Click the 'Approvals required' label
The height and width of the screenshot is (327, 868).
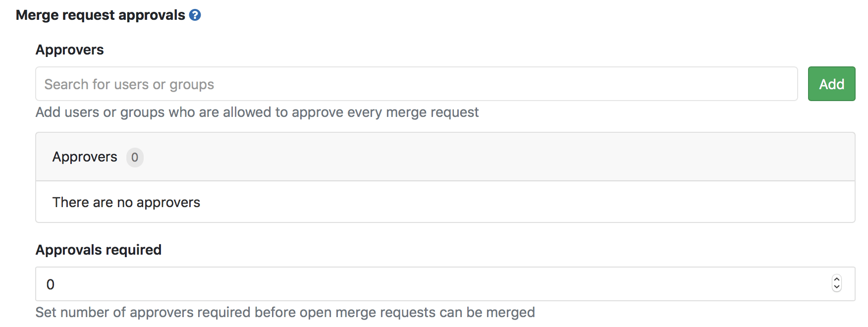99,250
